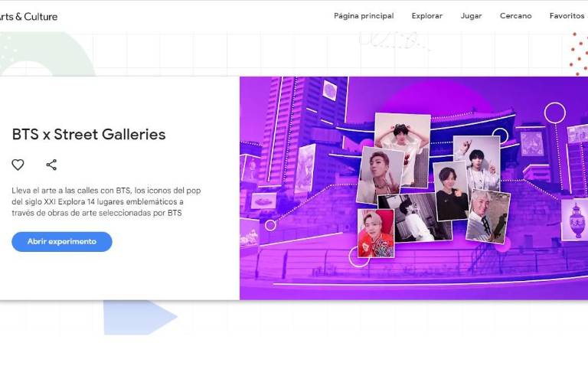This screenshot has height=392, width=588.
Task: Click the experiment description paragraph
Action: pyautogui.click(x=106, y=201)
